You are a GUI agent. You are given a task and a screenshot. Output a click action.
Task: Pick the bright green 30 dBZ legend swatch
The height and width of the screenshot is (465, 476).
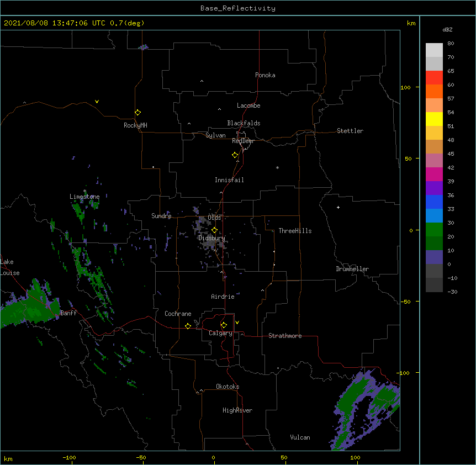434,230
